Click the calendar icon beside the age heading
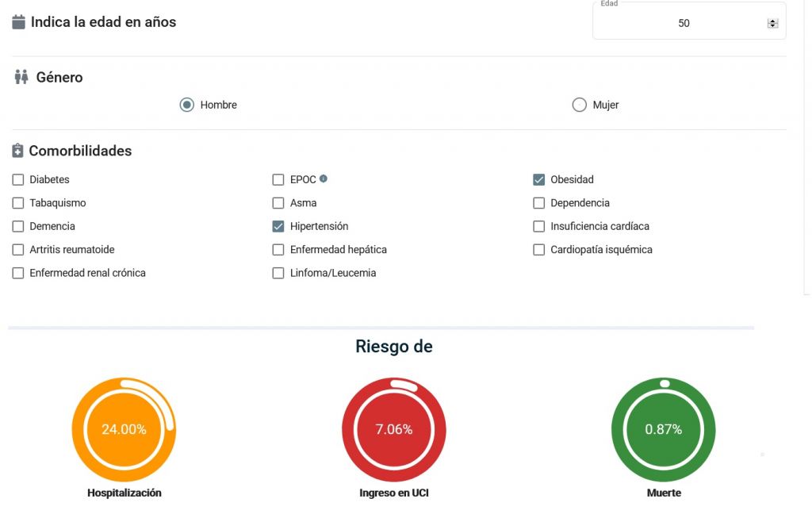Viewport: 812px width, 514px height. (19, 22)
